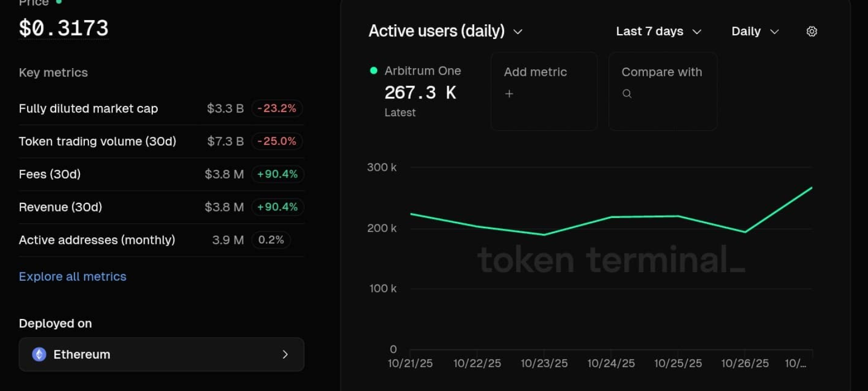868x391 pixels.
Task: Click the 10/24/25 point on chart axis
Action: click(611, 363)
